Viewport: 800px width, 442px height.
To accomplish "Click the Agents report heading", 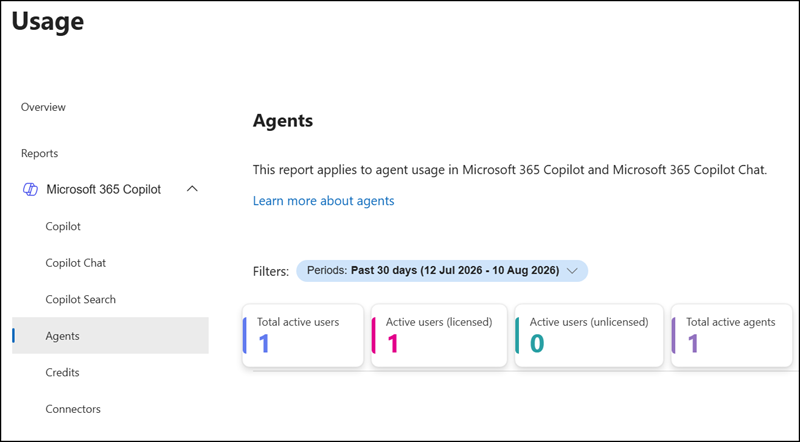I will [x=283, y=121].
